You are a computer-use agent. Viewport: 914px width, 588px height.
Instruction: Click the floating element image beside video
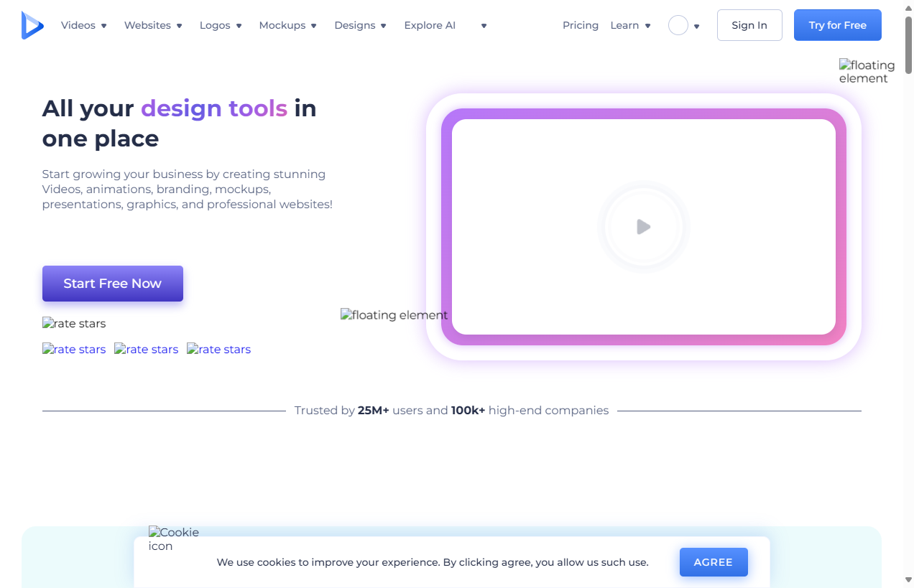(394, 315)
